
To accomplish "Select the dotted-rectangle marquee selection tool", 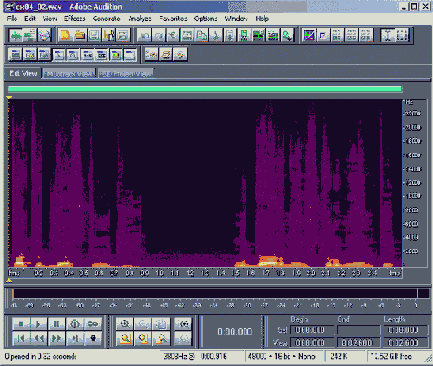I will (x=402, y=35).
